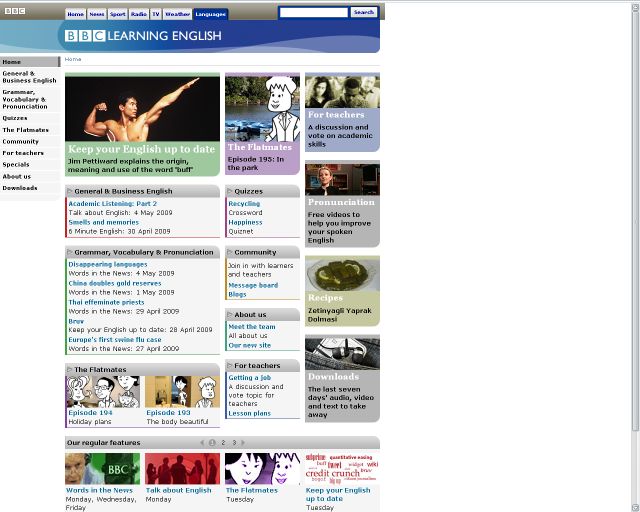Open Lesson plans link
640x512 pixels.
click(x=249, y=413)
